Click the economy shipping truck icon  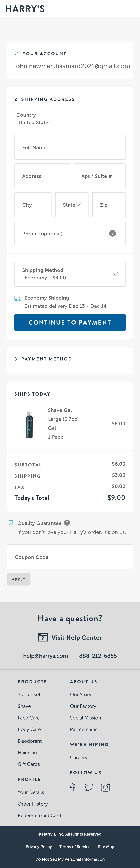[x=18, y=298]
